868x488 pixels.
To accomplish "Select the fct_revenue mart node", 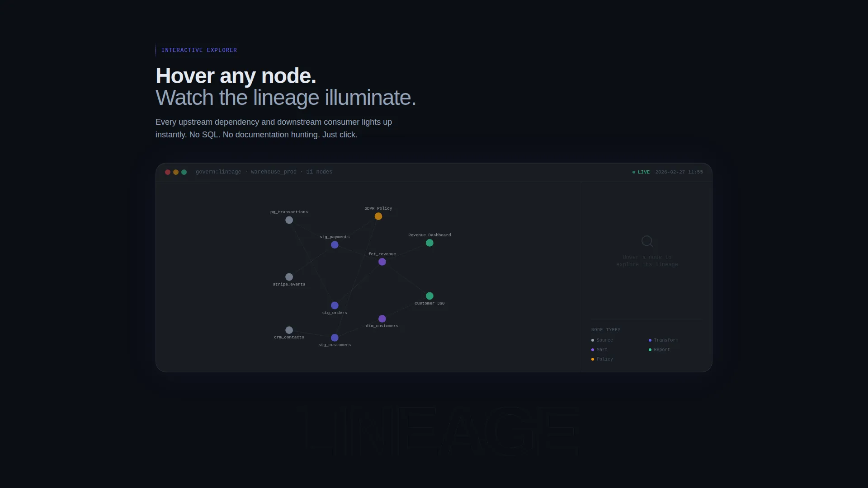I will (382, 262).
